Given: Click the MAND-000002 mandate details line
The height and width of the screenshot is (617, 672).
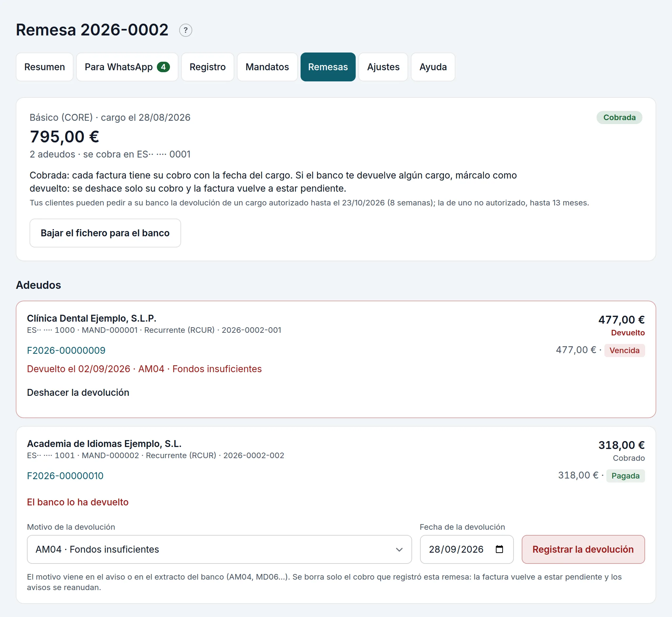Looking at the screenshot, I should [x=156, y=456].
